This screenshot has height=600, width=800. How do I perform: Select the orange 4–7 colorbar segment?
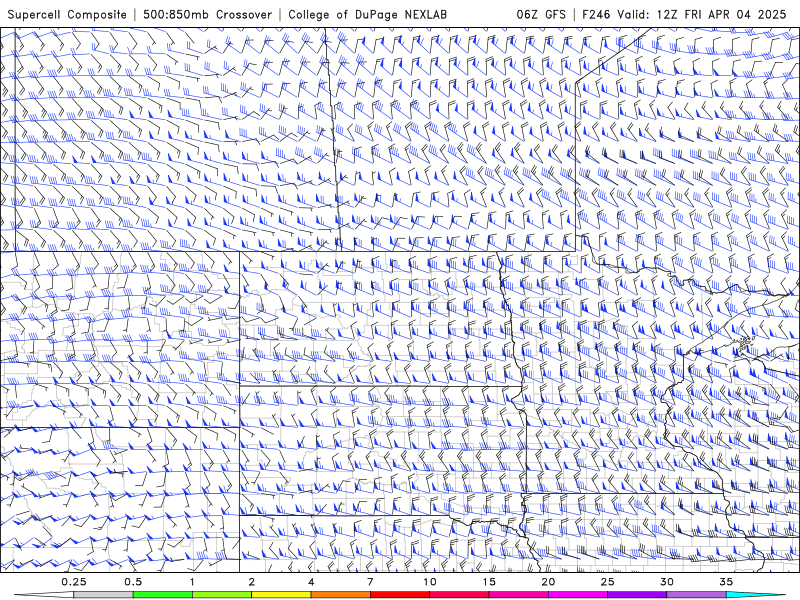(340, 595)
